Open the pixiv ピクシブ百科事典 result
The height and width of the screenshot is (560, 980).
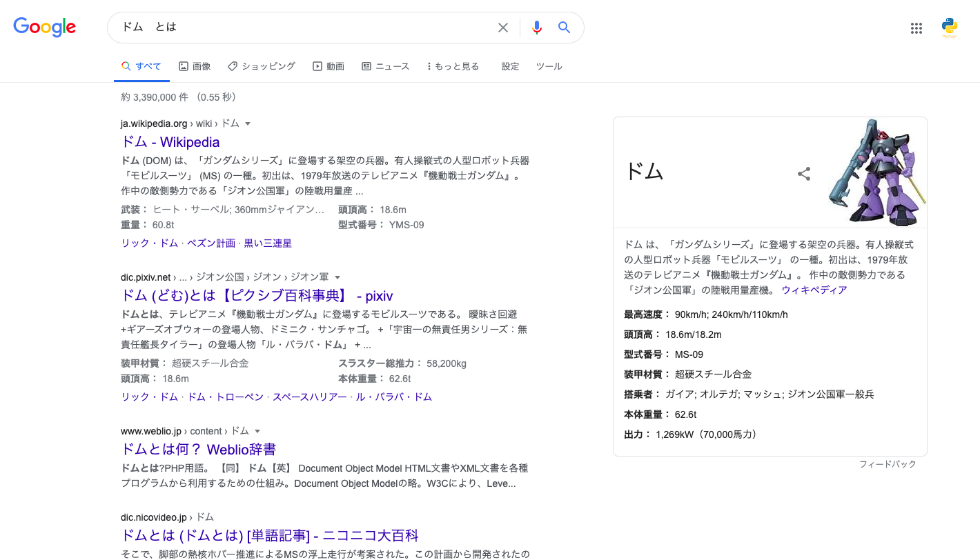257,296
